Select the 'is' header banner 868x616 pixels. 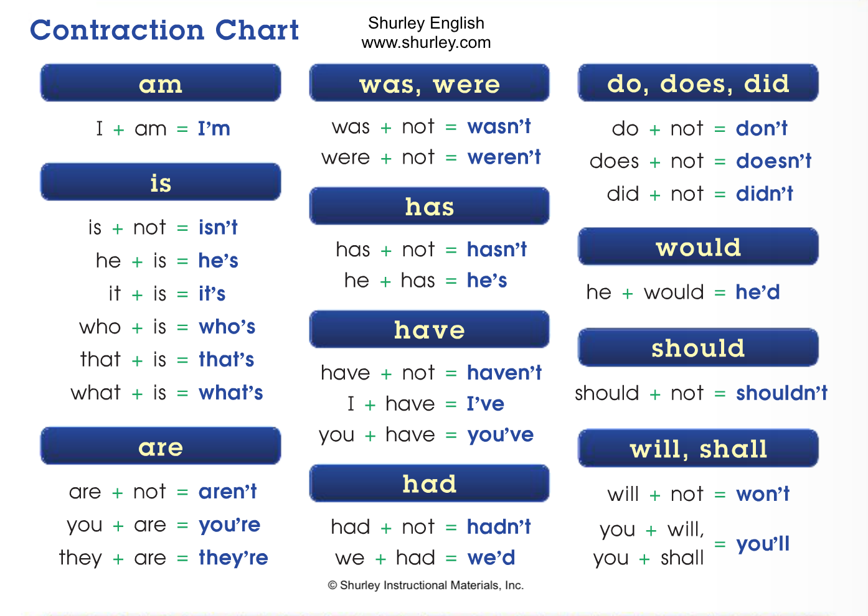point(161,182)
